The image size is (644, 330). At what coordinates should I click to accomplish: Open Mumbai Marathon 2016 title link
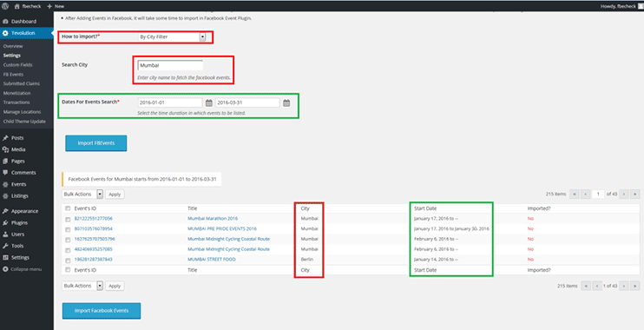[213, 219]
